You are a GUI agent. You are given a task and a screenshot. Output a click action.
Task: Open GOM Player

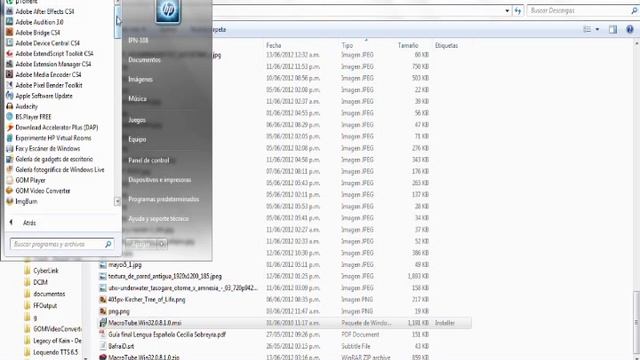pos(26,180)
